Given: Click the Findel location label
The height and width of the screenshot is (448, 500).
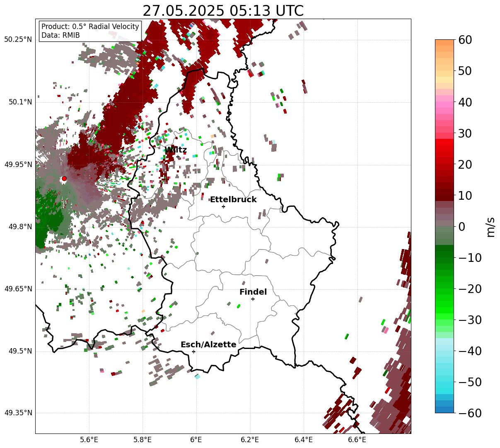Looking at the screenshot, I should (x=253, y=292).
